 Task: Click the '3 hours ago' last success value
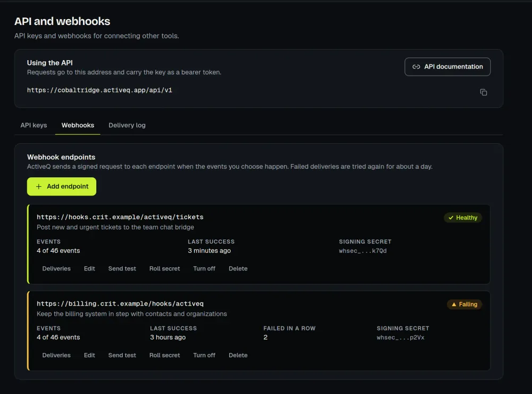(x=168, y=337)
